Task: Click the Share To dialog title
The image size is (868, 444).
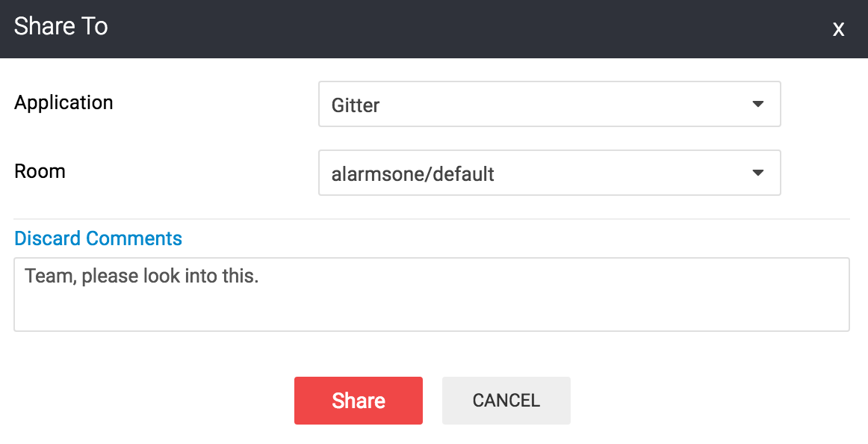Action: tap(61, 27)
